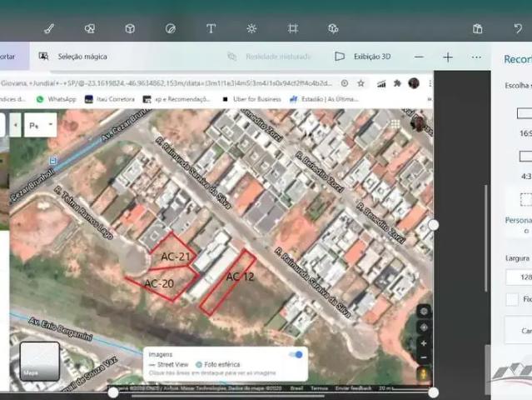Click the map zoom in plus button
This screenshot has width=532, height=400.
click(x=424, y=343)
